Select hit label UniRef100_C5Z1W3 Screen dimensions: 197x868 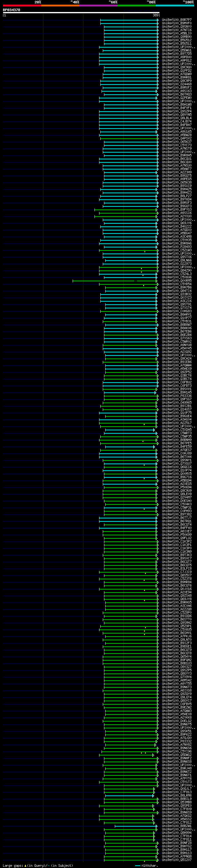point(177,250)
